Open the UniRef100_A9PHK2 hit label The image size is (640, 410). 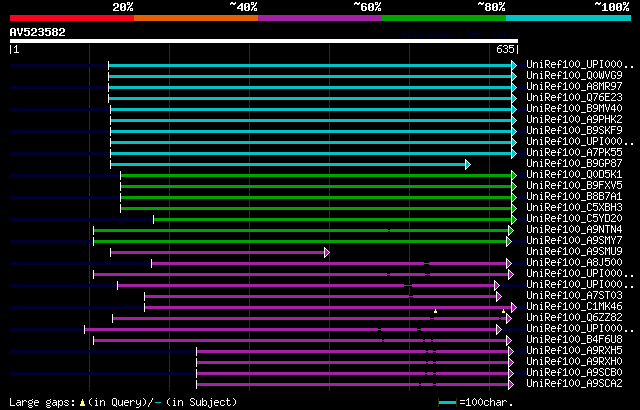574,119
